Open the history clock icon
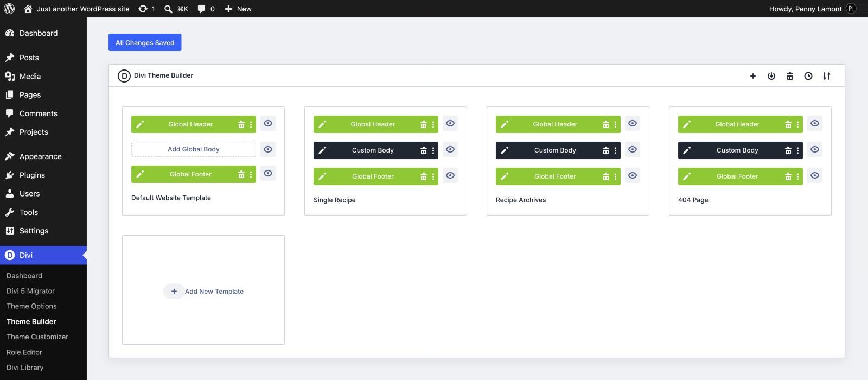Viewport: 868px width, 380px height. pyautogui.click(x=808, y=76)
